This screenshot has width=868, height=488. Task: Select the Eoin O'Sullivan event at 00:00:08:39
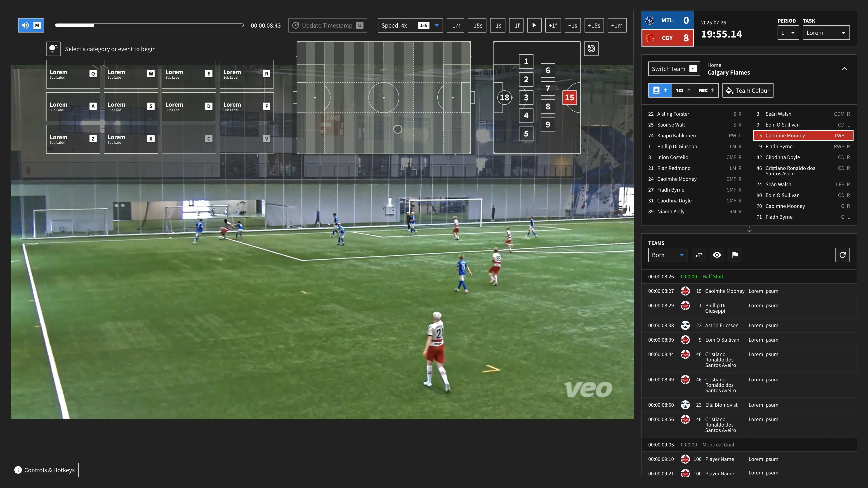coord(749,340)
